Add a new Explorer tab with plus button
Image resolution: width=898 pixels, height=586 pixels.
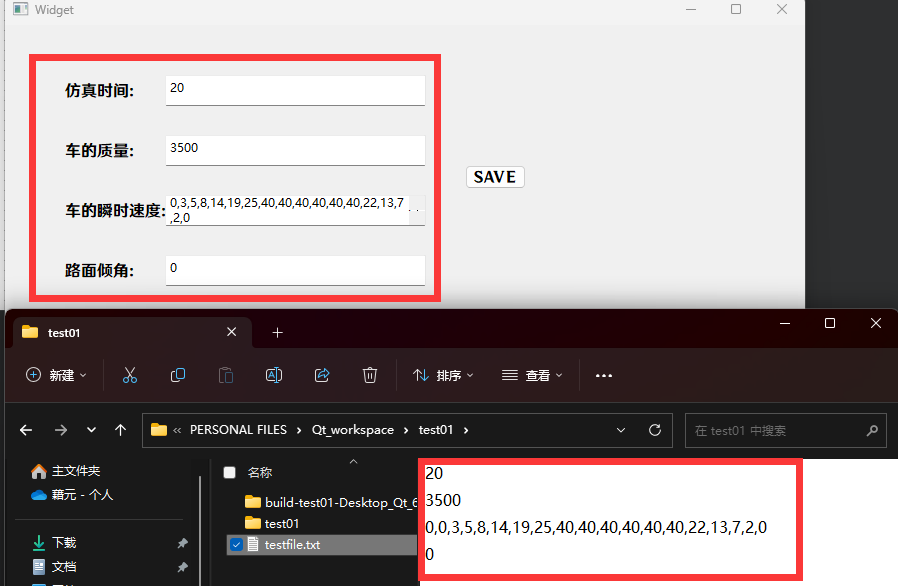click(278, 332)
